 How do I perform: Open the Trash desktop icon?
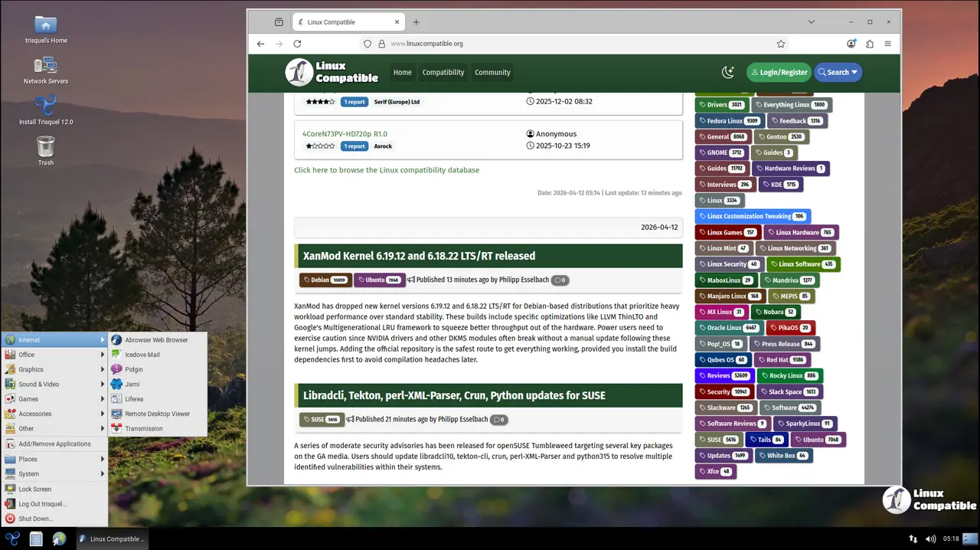pos(46,148)
